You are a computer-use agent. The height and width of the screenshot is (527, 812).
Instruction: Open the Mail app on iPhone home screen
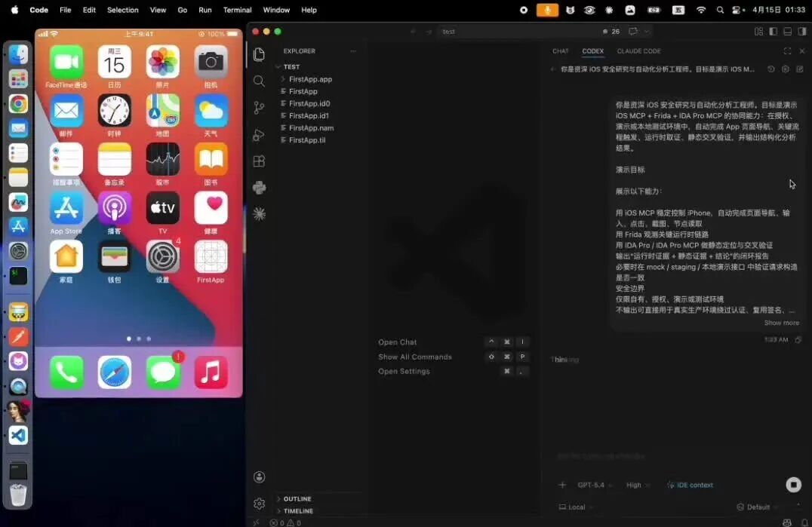[66, 111]
